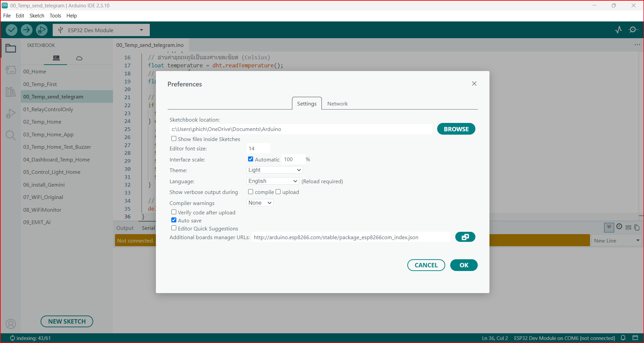Open Boards Manager in sidebar
The image size is (644, 343).
point(11,70)
